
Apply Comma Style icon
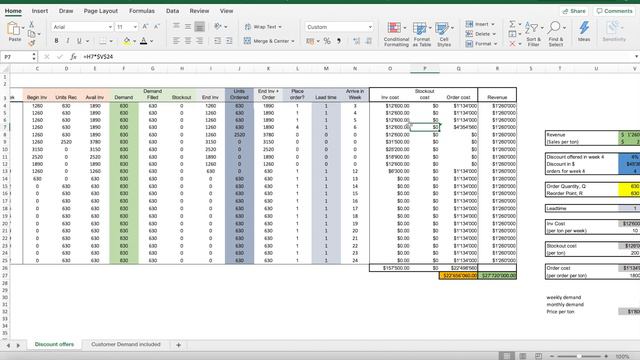tap(339, 41)
